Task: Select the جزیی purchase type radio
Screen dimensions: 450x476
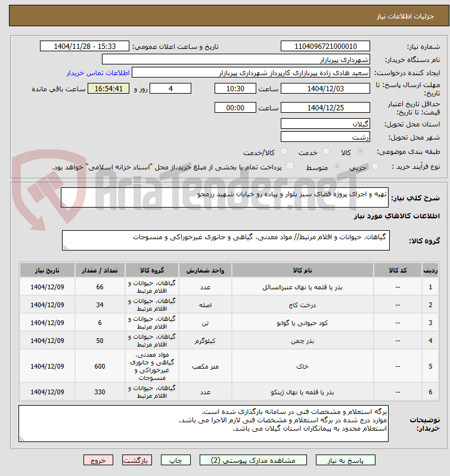Action: tap(375, 166)
